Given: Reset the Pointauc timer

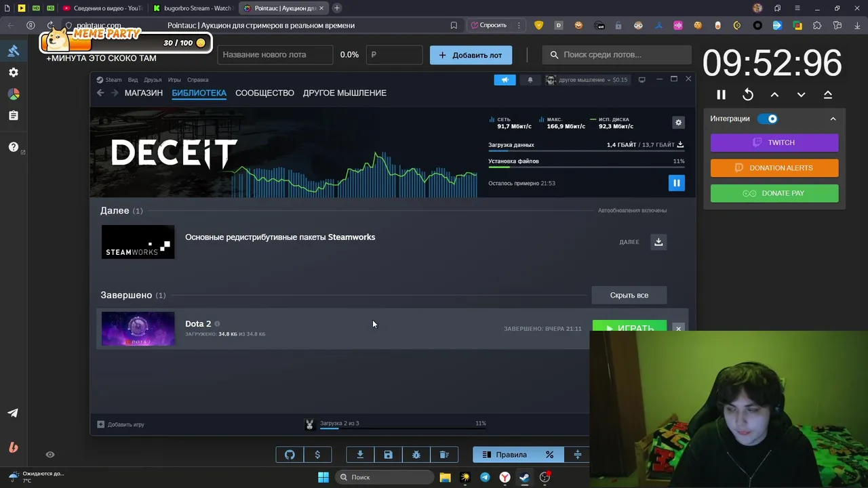Looking at the screenshot, I should point(748,95).
